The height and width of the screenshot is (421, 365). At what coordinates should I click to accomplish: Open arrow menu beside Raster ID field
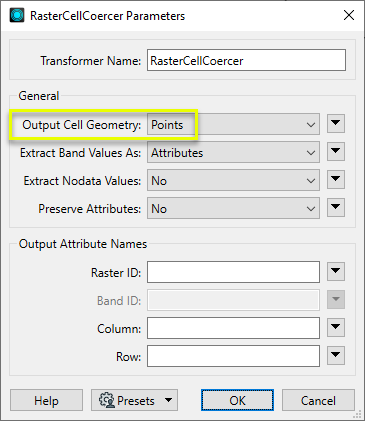click(x=336, y=271)
